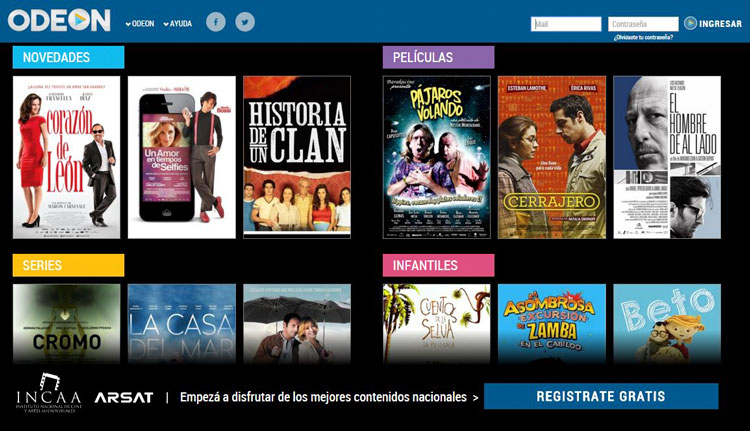Select the Pájaros Volando poster
Viewport: 750px width, 431px height.
click(437, 157)
